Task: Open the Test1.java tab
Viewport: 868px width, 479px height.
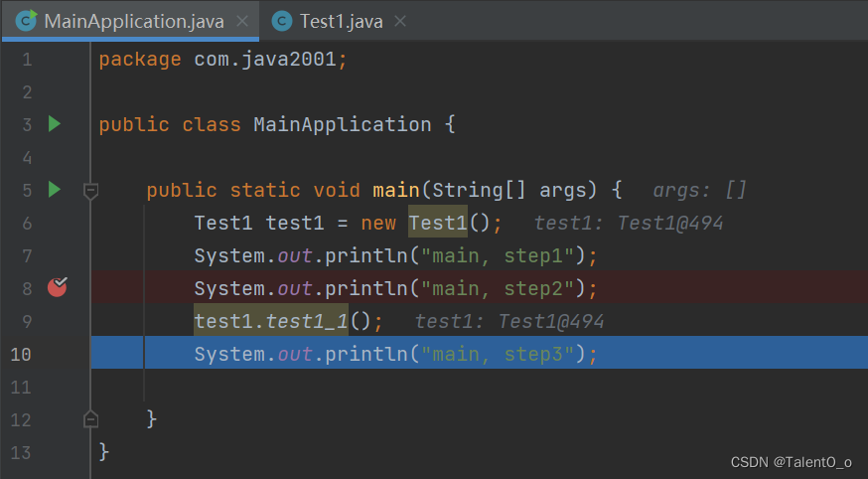Action: [x=341, y=21]
